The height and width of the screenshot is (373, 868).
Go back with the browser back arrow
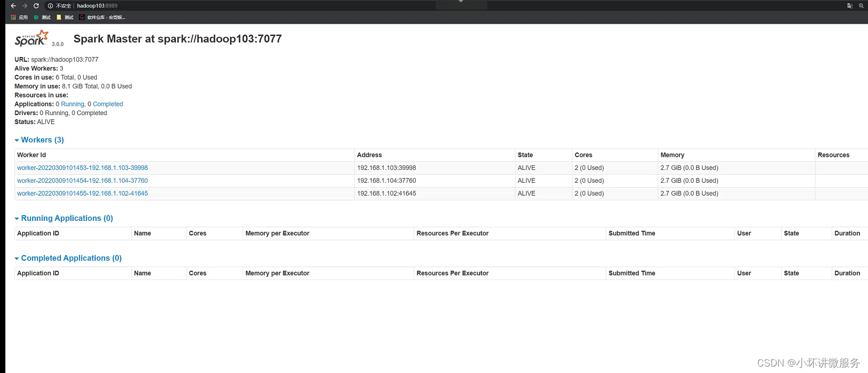click(x=13, y=5)
